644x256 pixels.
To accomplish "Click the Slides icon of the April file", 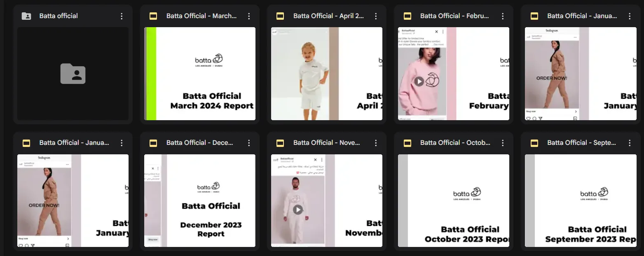I will [x=280, y=16].
